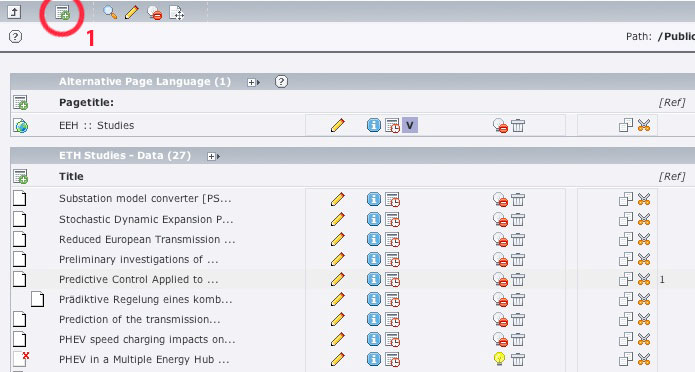Click the Title column header

coord(71,176)
